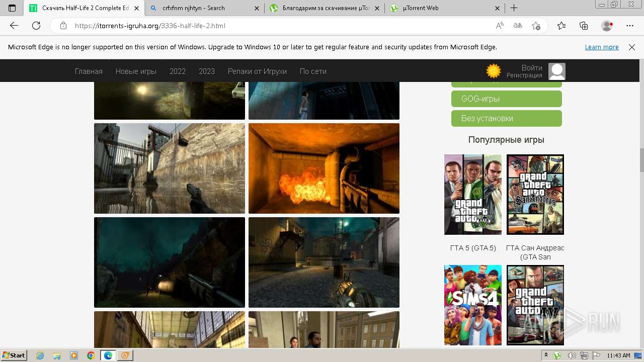
Task: Reload the page with Refresh icon
Action: [36, 26]
